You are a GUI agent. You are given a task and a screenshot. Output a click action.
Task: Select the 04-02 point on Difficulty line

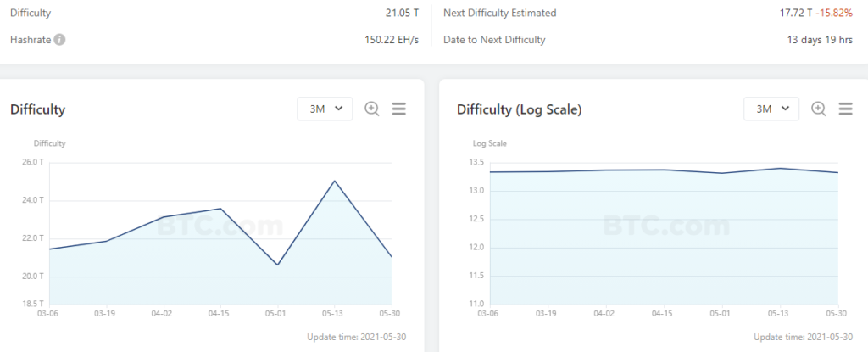[x=163, y=217]
